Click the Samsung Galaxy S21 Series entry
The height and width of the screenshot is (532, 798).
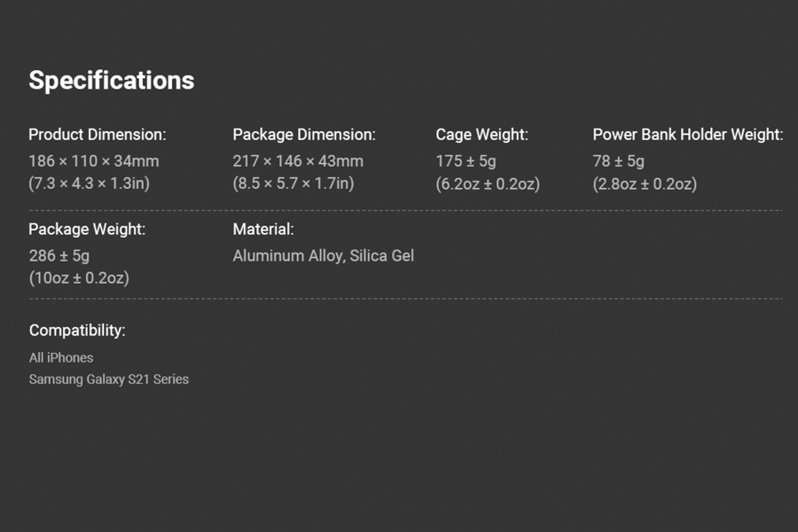[109, 379]
